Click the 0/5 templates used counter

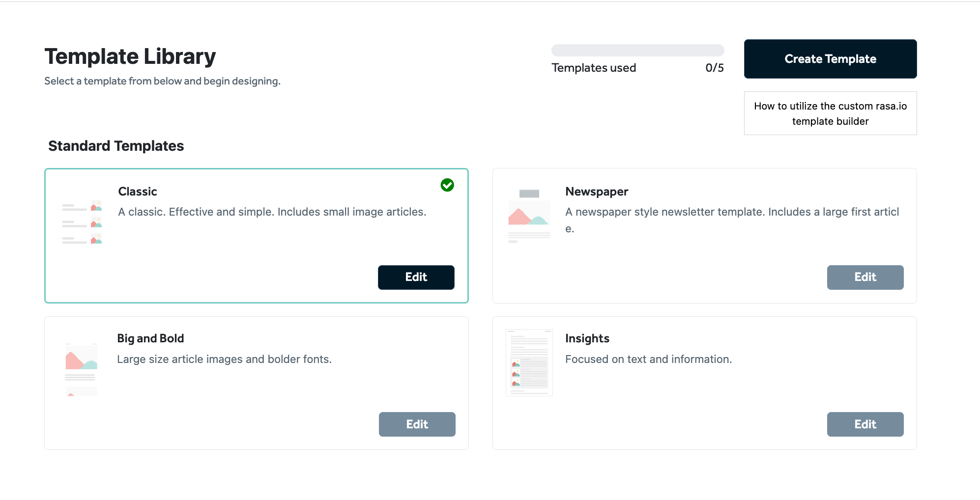pyautogui.click(x=714, y=68)
